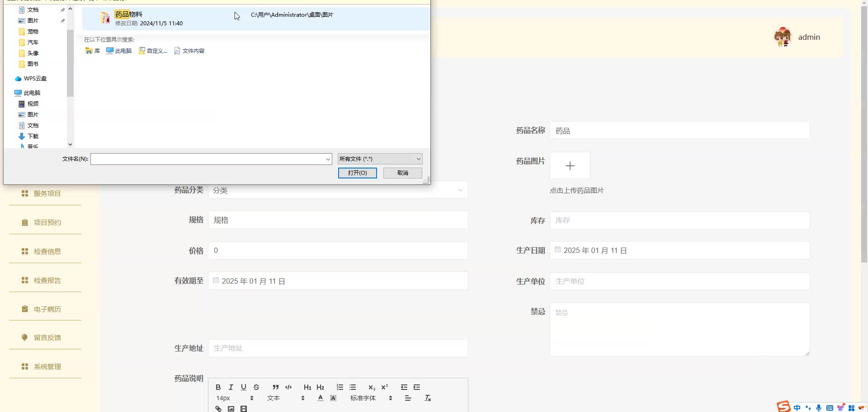Open the 生产日期 date picker
Screen dimensions: 868x412
point(680,250)
